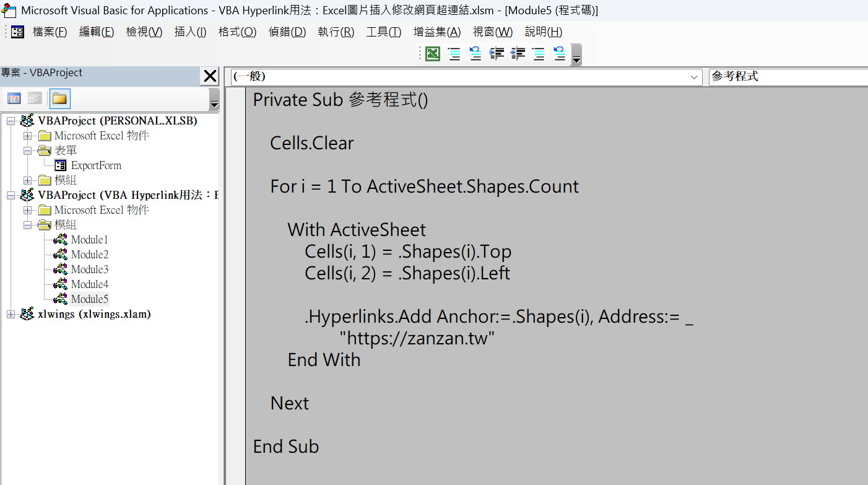Expand the xlwings (xlwings.xlam) project node
Screen dimensions: 868x485
[11, 315]
